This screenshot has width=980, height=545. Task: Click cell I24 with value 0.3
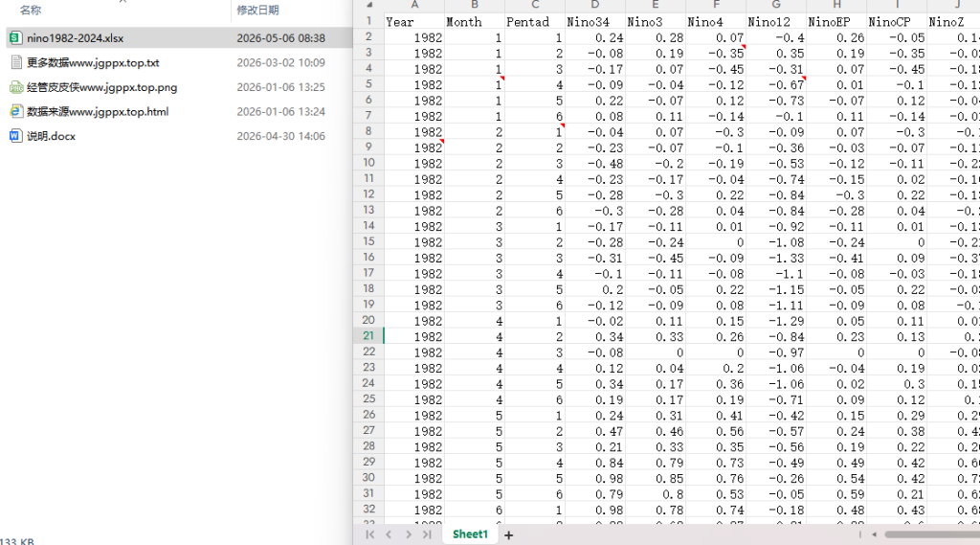(x=897, y=383)
